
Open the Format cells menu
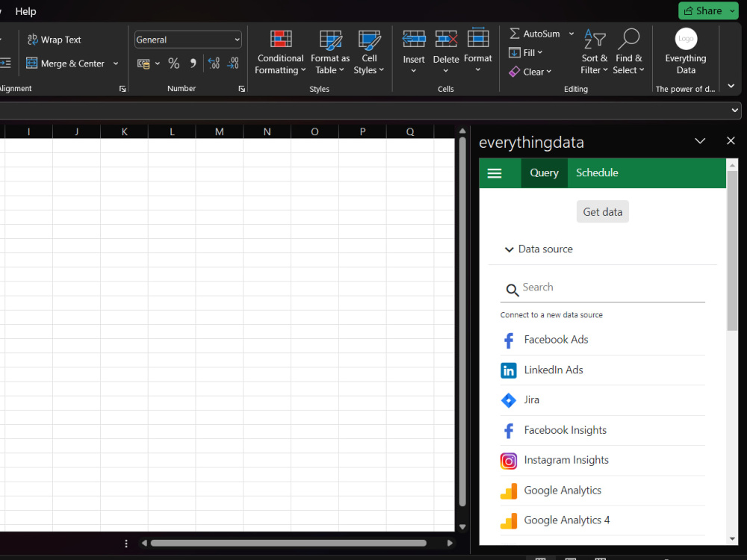pyautogui.click(x=478, y=52)
